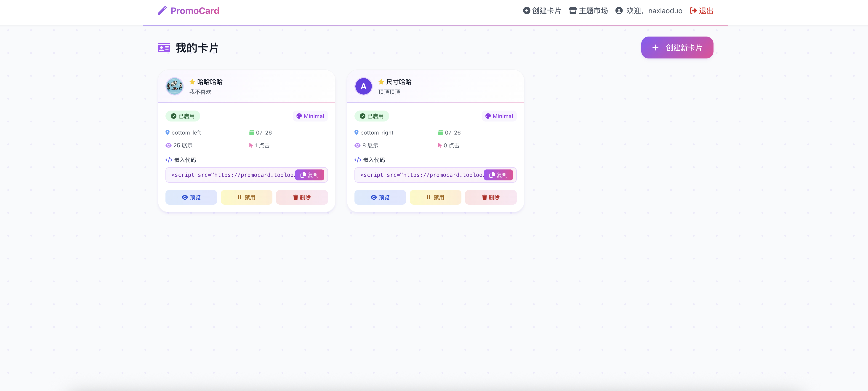Click the star icon next to 尺寸哈哈
The width and height of the screenshot is (868, 391).
tap(381, 82)
